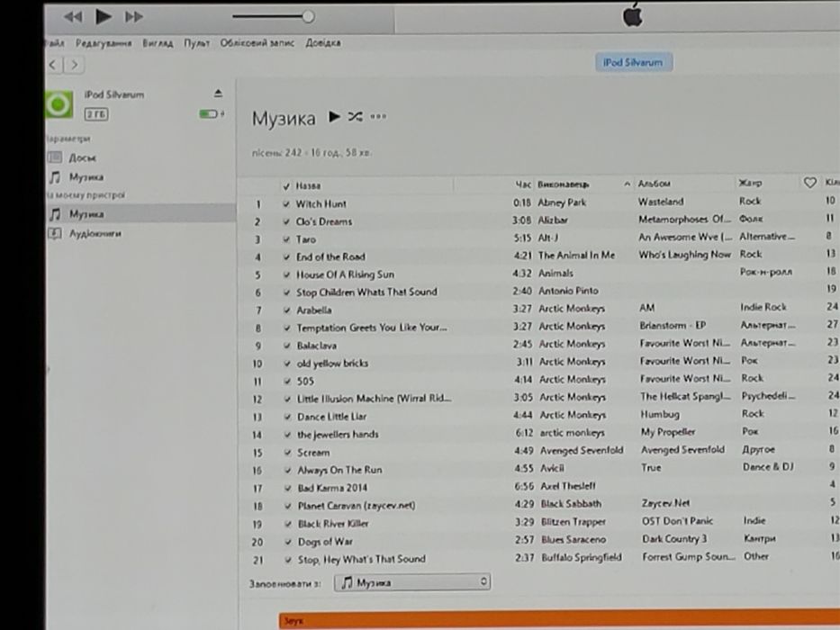Click artist 'Avenged Sevenfold' cell
The width and height of the screenshot is (840, 630).
pyautogui.click(x=582, y=451)
